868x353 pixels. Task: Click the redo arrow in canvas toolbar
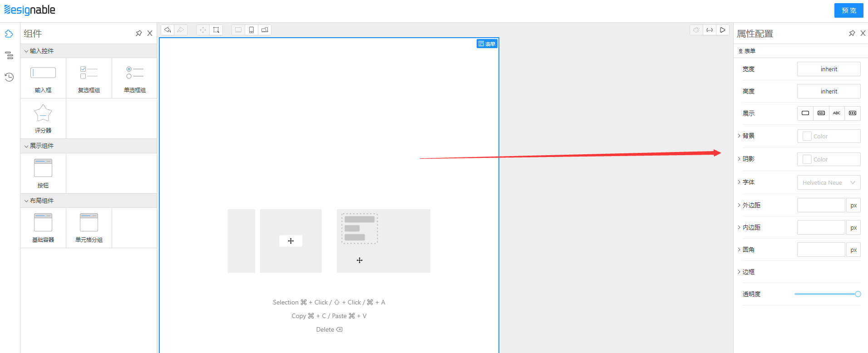pyautogui.click(x=181, y=30)
